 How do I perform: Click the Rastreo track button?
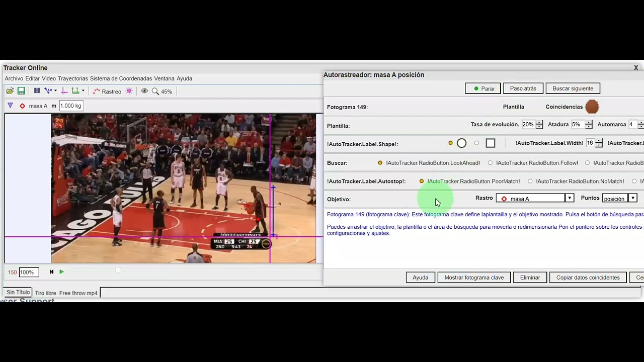pyautogui.click(x=107, y=91)
